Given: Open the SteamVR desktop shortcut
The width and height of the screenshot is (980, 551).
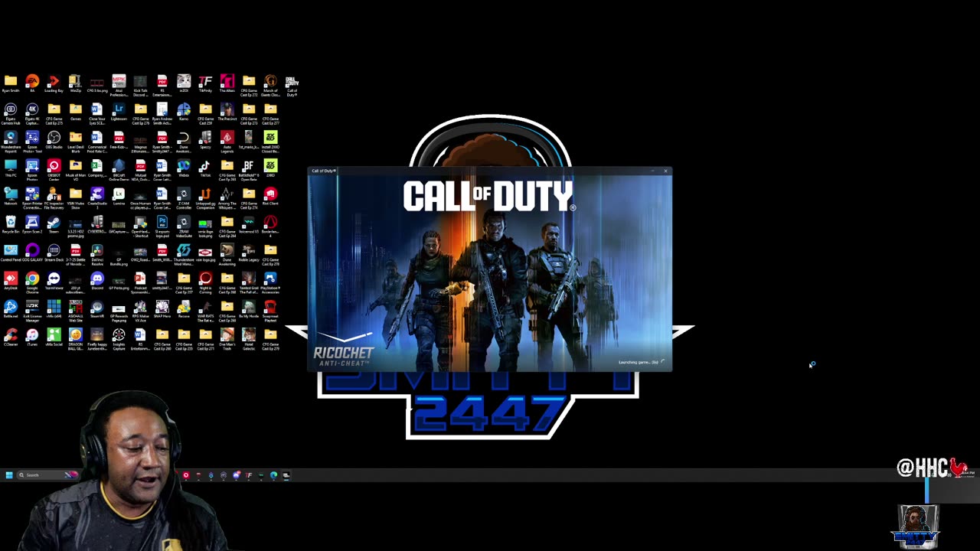Looking at the screenshot, I should pyautogui.click(x=96, y=310).
